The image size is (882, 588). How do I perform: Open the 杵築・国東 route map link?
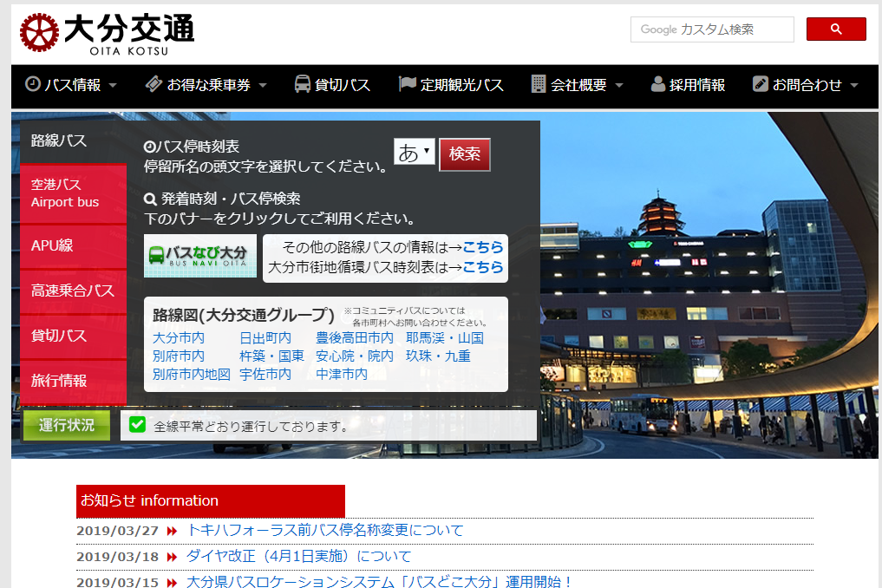click(x=271, y=356)
